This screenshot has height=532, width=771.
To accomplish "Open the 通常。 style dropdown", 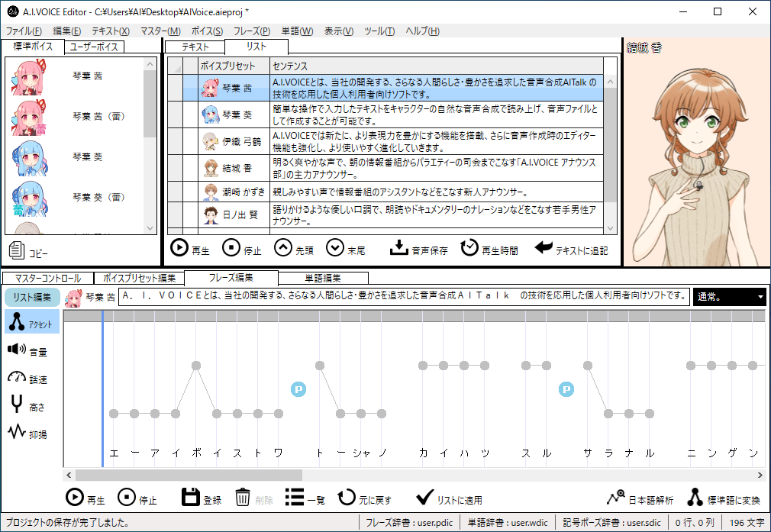I will pyautogui.click(x=730, y=296).
